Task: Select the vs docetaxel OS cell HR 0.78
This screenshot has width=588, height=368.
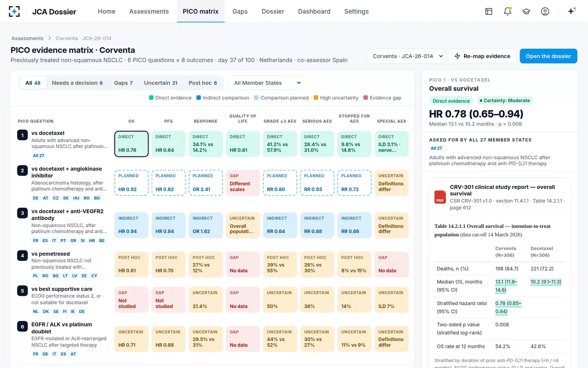Action: click(x=131, y=144)
